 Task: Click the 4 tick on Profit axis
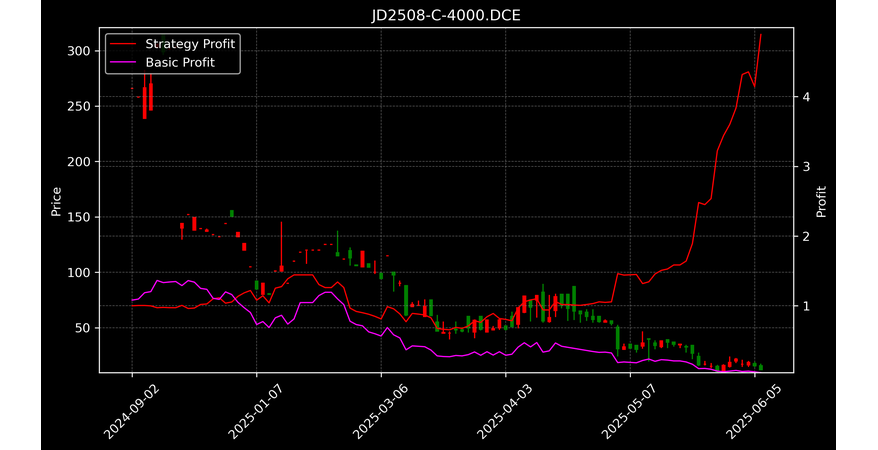pyautogui.click(x=806, y=97)
